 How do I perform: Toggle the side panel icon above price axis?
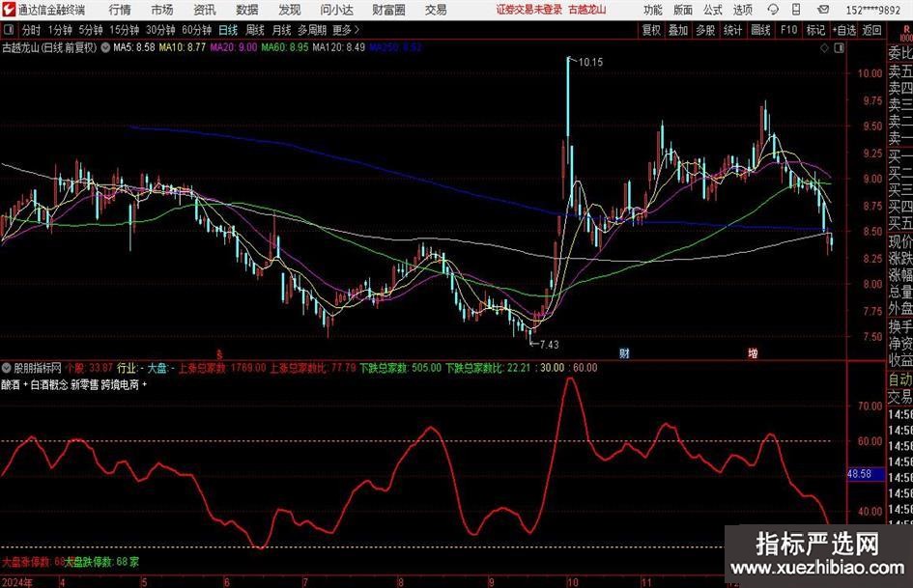pyautogui.click(x=839, y=47)
